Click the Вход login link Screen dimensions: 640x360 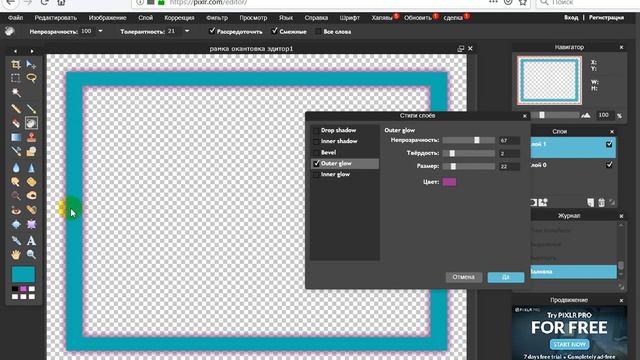click(x=571, y=18)
